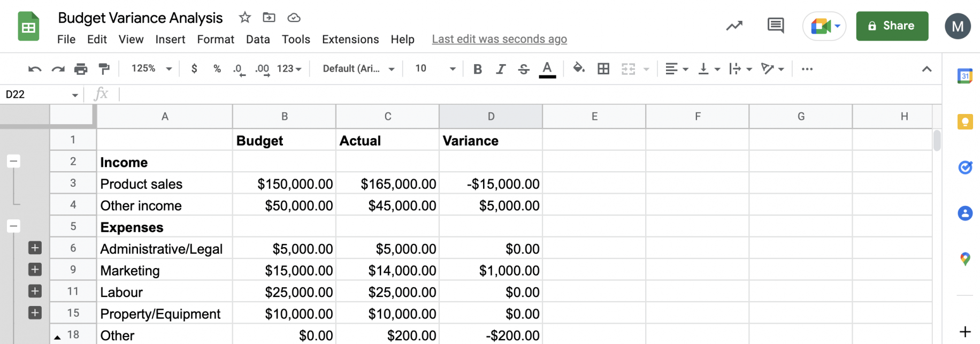Open the Borders tool

[603, 68]
